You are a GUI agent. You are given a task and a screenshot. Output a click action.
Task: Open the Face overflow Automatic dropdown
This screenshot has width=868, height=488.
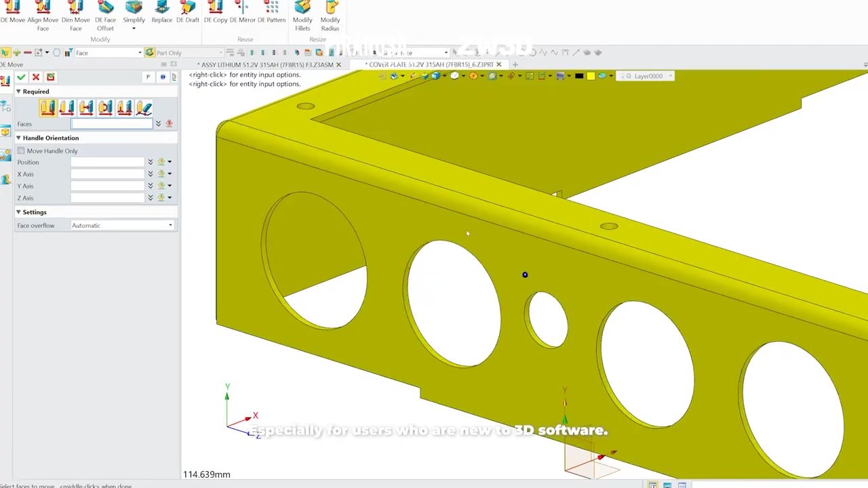(122, 225)
